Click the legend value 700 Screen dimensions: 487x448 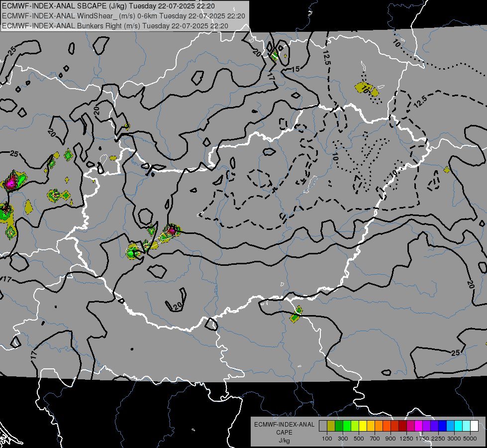click(x=375, y=439)
